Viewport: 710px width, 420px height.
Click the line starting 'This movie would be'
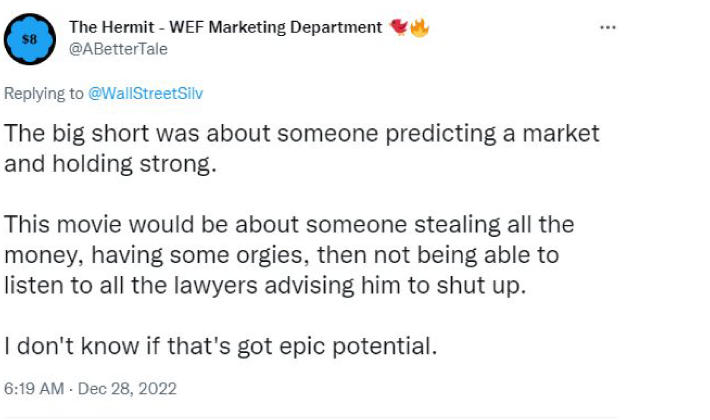click(289, 225)
